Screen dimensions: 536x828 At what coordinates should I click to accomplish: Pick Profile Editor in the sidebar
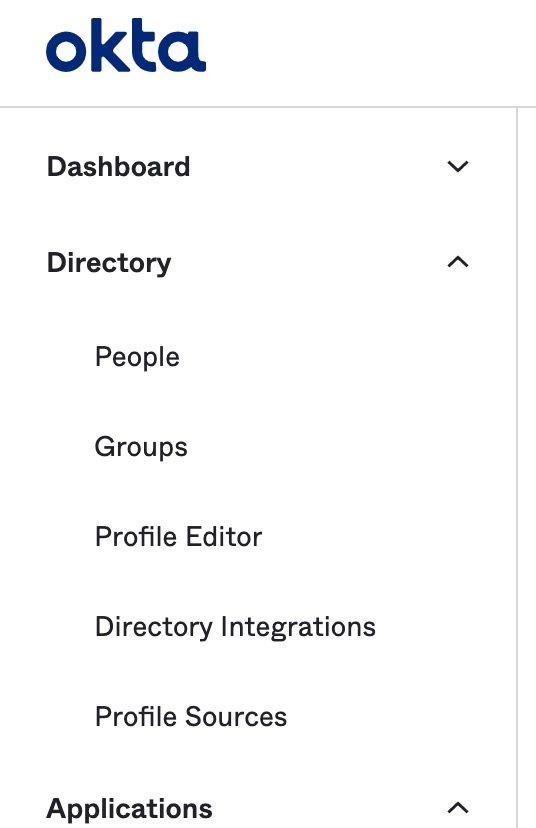(x=178, y=537)
